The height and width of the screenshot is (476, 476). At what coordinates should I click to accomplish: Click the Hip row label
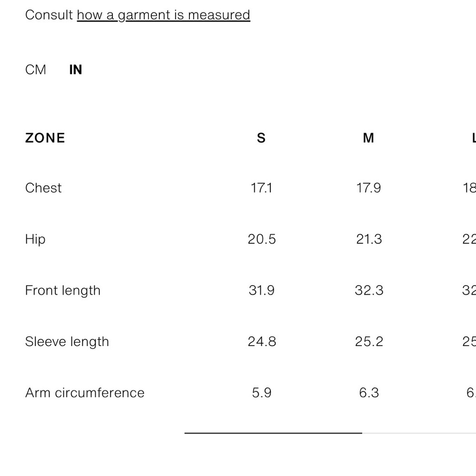35,239
